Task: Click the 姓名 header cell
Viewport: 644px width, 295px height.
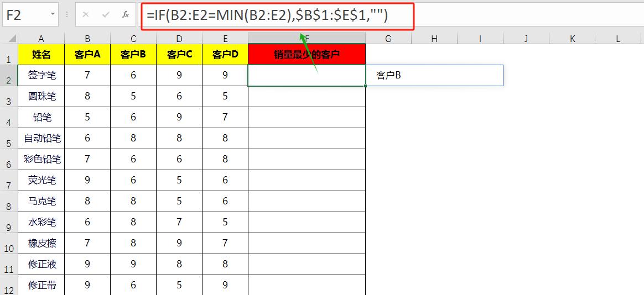Action: (41, 54)
